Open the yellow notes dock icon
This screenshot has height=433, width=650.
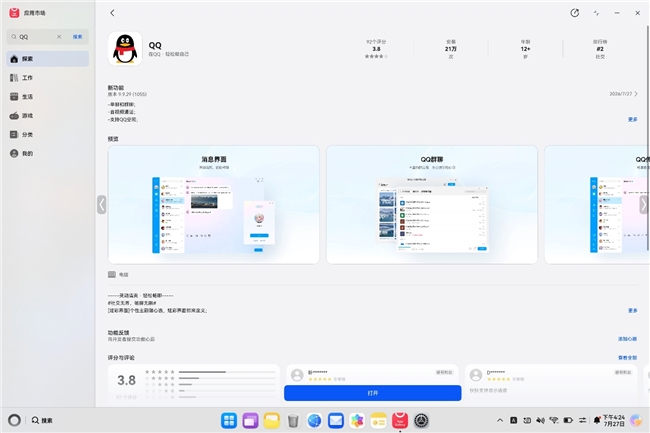pyautogui.click(x=378, y=421)
